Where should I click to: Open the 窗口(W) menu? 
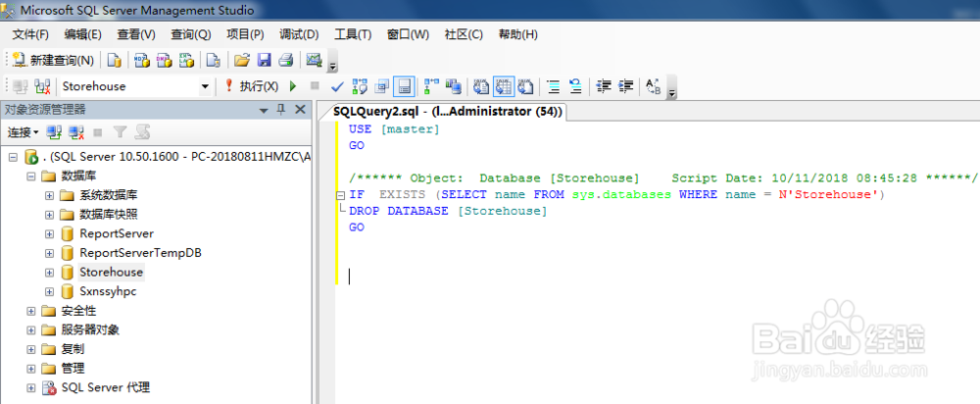click(408, 34)
